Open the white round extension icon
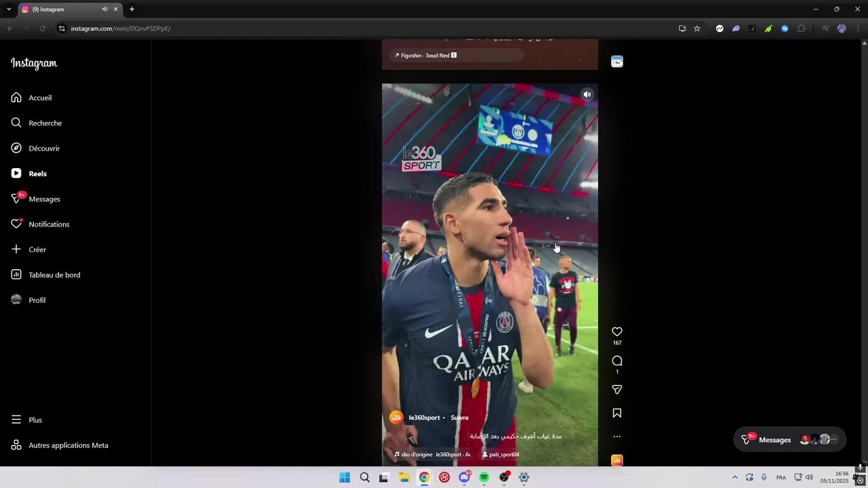 719,28
